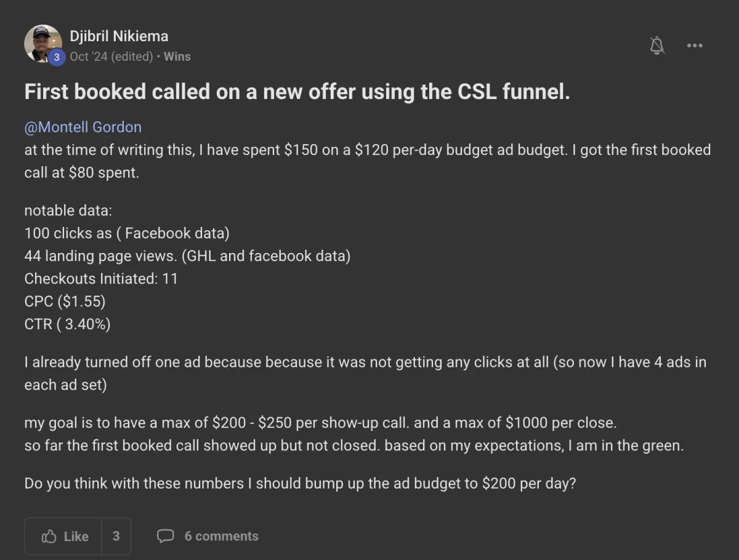Open Djibril Nikiema's profile picture
Screen dimensions: 739x560
point(41,42)
